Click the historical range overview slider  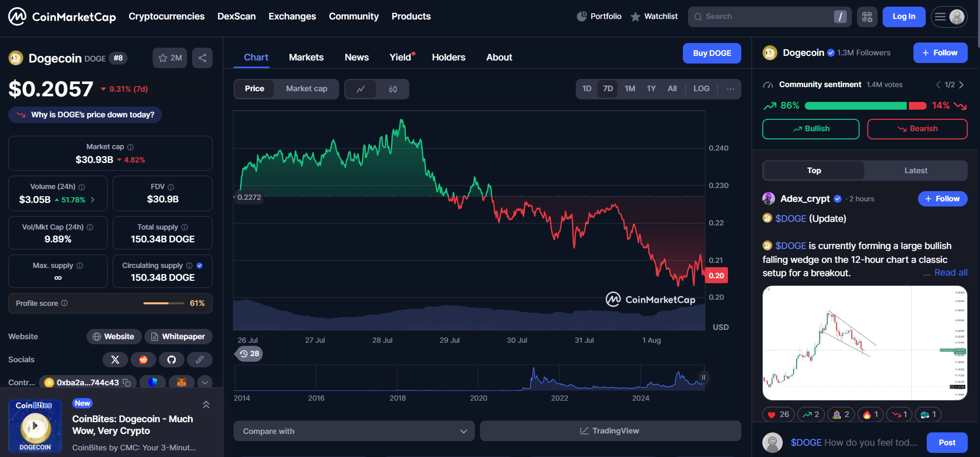coord(469,378)
